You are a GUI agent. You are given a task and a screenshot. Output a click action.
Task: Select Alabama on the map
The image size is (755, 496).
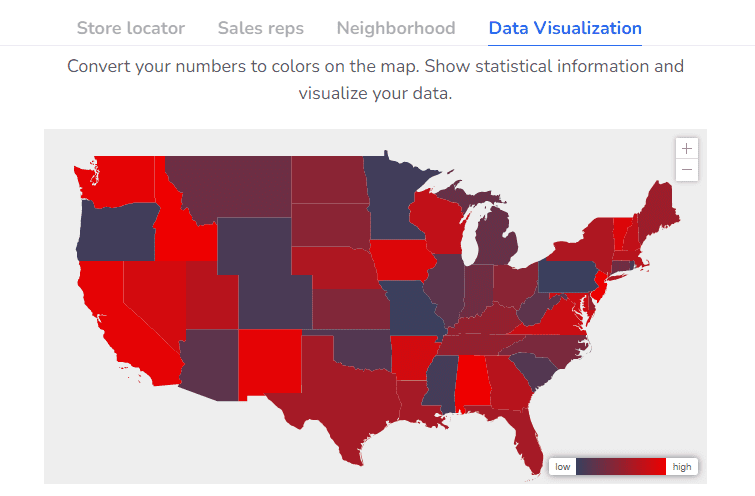(x=472, y=382)
